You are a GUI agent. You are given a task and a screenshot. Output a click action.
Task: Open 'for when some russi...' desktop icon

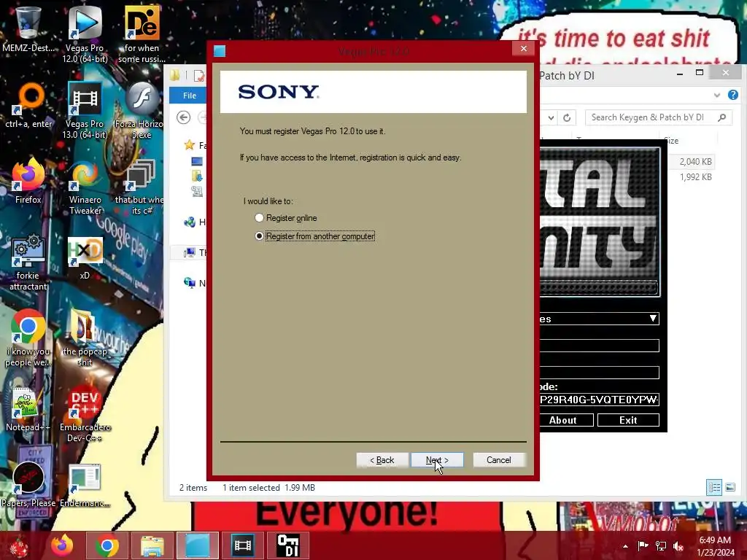click(142, 34)
